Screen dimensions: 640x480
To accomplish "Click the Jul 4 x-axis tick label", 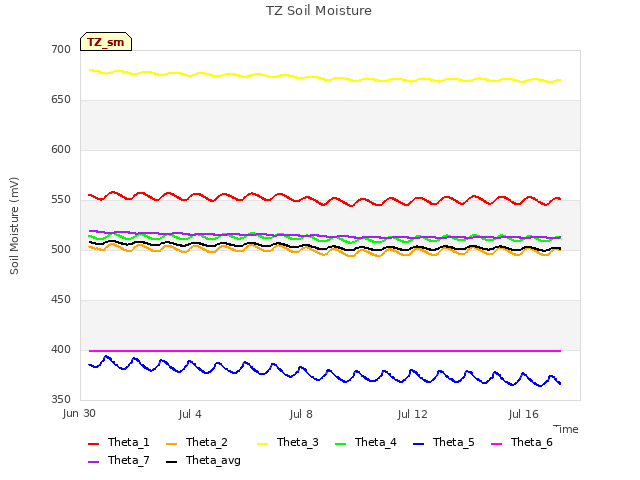I will point(190,414).
